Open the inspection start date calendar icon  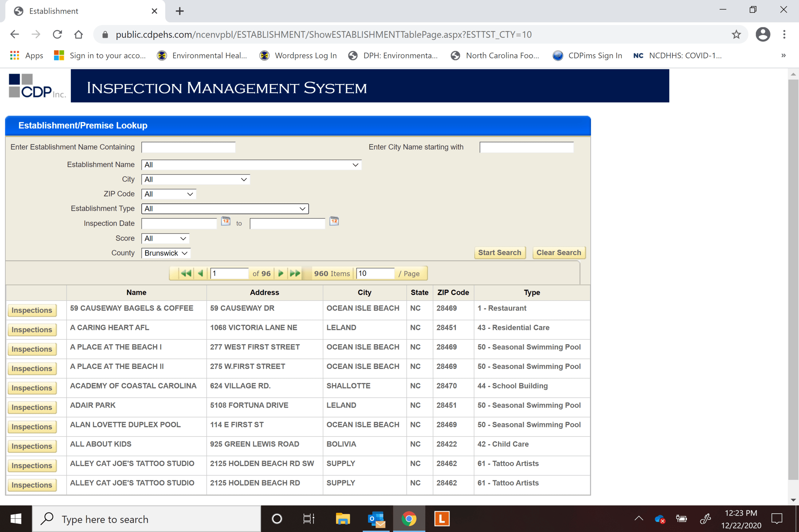(226, 221)
